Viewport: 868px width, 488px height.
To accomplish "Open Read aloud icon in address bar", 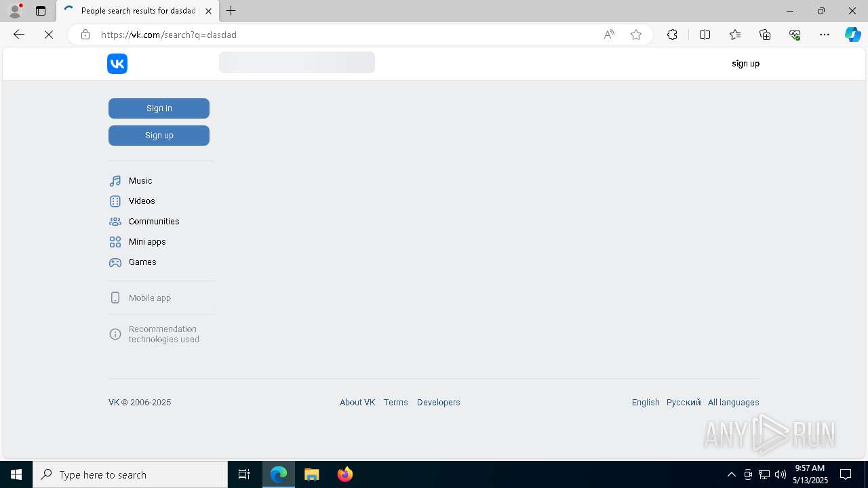I will click(x=609, y=35).
